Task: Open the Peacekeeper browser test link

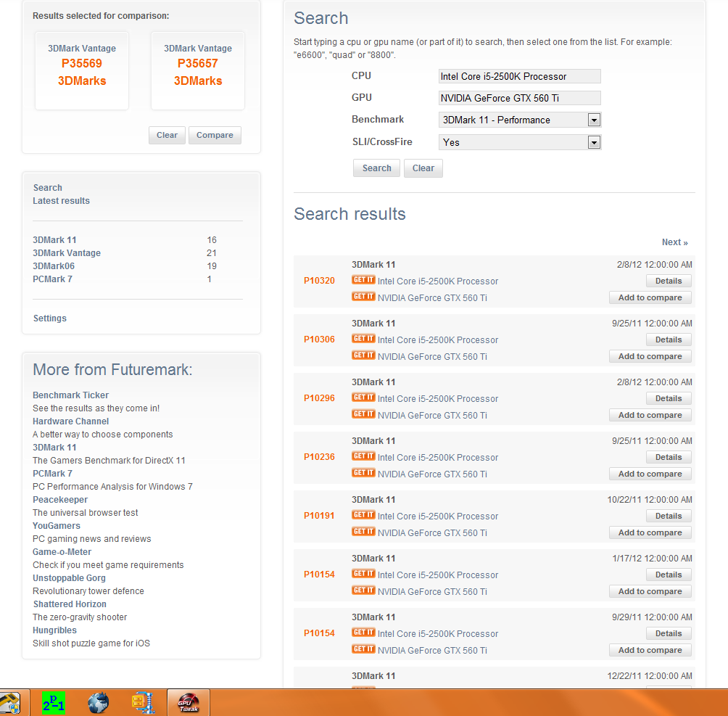Action: pos(60,500)
